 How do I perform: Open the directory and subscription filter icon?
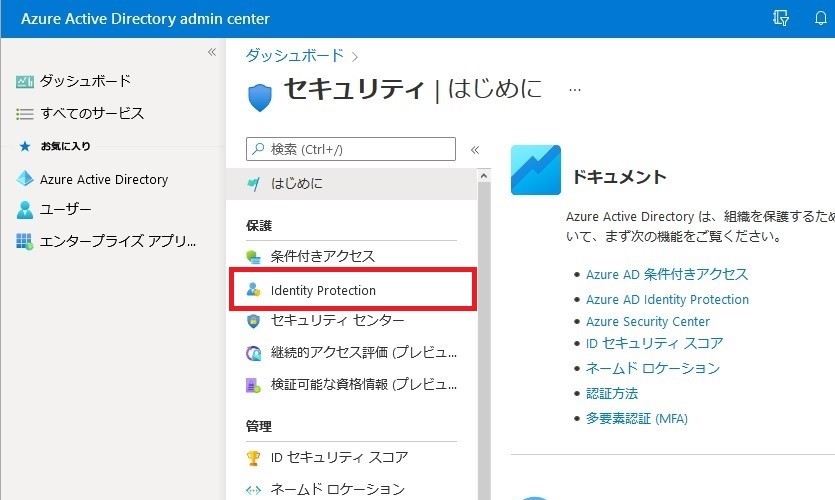tap(781, 18)
